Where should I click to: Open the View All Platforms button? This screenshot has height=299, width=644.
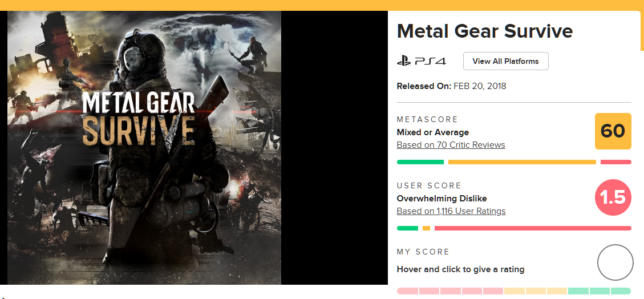[x=505, y=61]
